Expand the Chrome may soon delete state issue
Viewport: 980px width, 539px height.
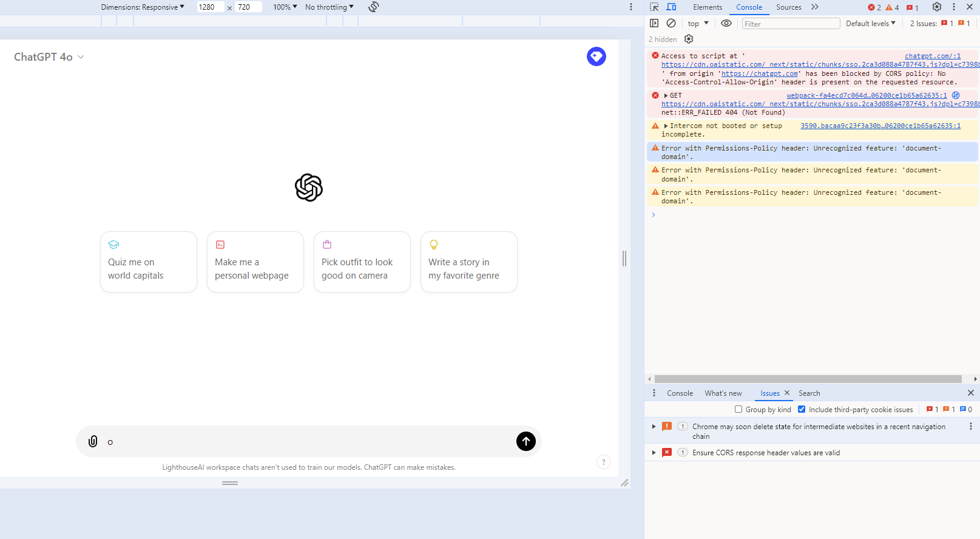654,426
